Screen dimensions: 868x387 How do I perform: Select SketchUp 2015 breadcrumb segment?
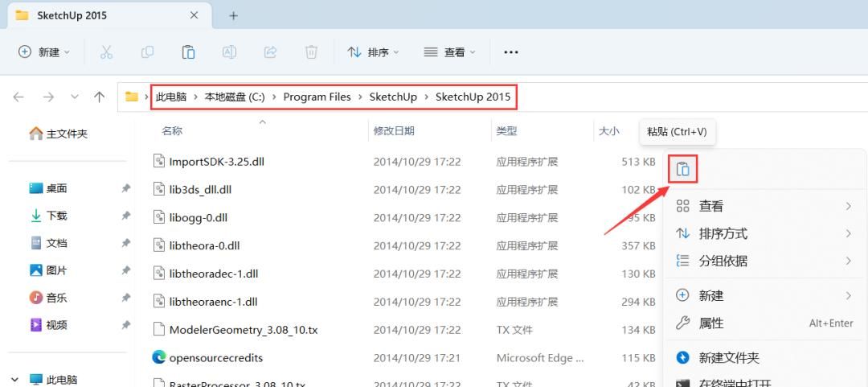tap(473, 97)
